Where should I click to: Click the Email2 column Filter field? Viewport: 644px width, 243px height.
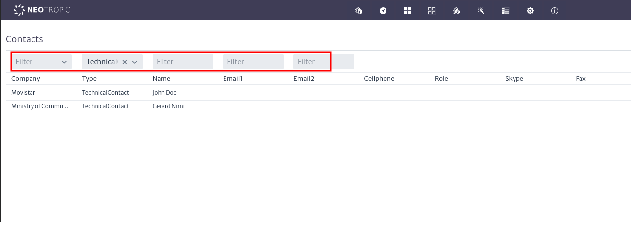coord(323,62)
